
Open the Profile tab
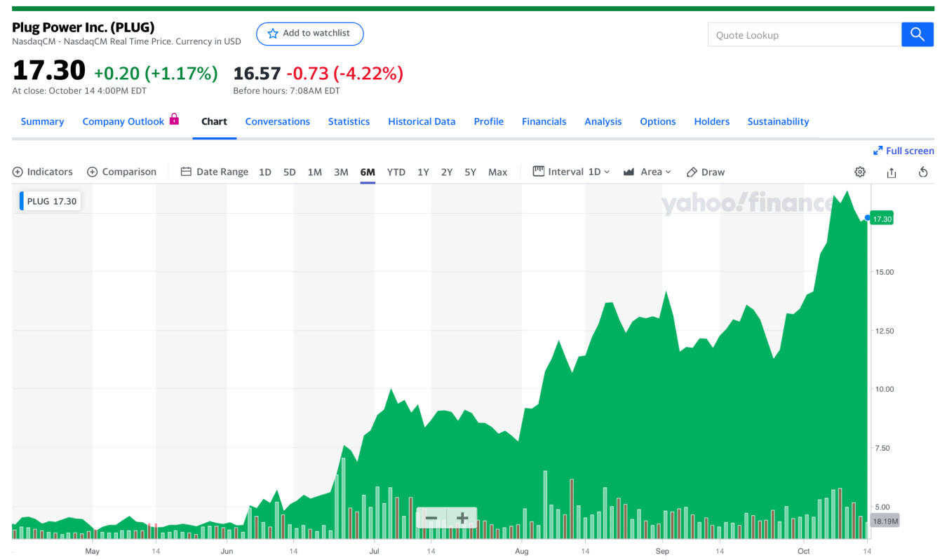(488, 121)
